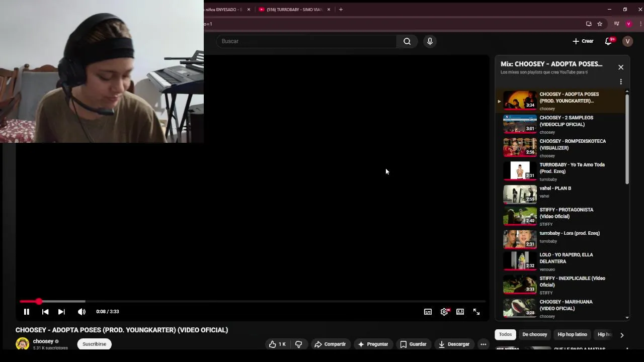The height and width of the screenshot is (362, 644).
Task: Click the Yo Te Amo Toda thumbnail
Action: click(x=520, y=170)
